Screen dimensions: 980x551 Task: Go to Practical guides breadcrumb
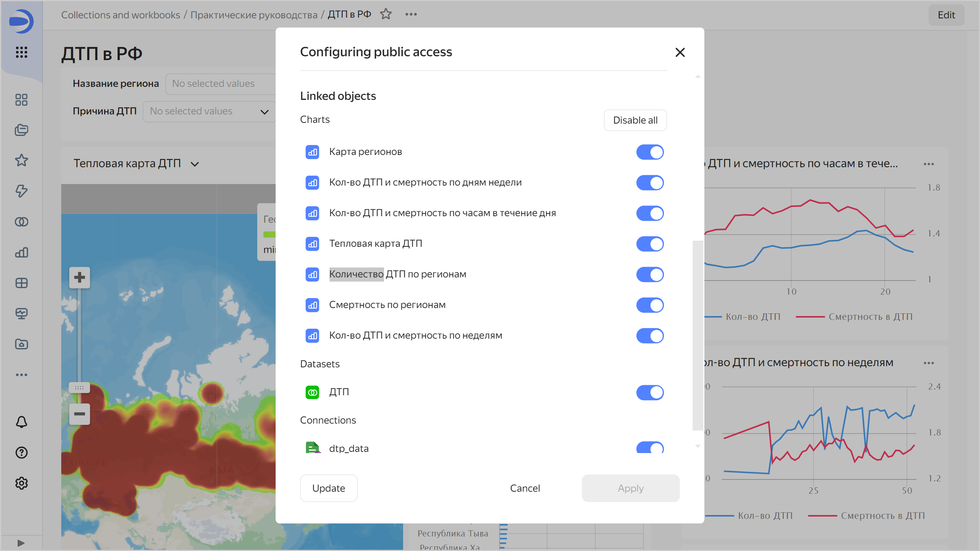coord(254,15)
